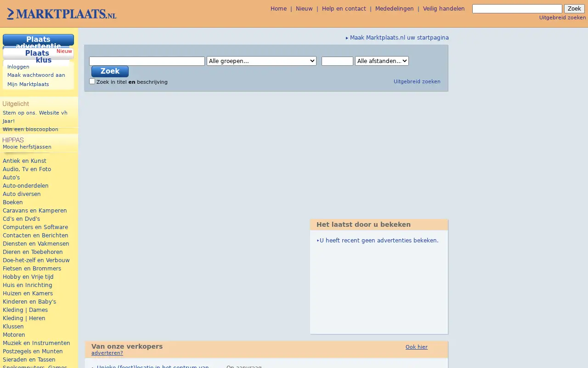This screenshot has height=368, width=588.
Task: Open Mijn Marktplaats link
Action: point(28,84)
